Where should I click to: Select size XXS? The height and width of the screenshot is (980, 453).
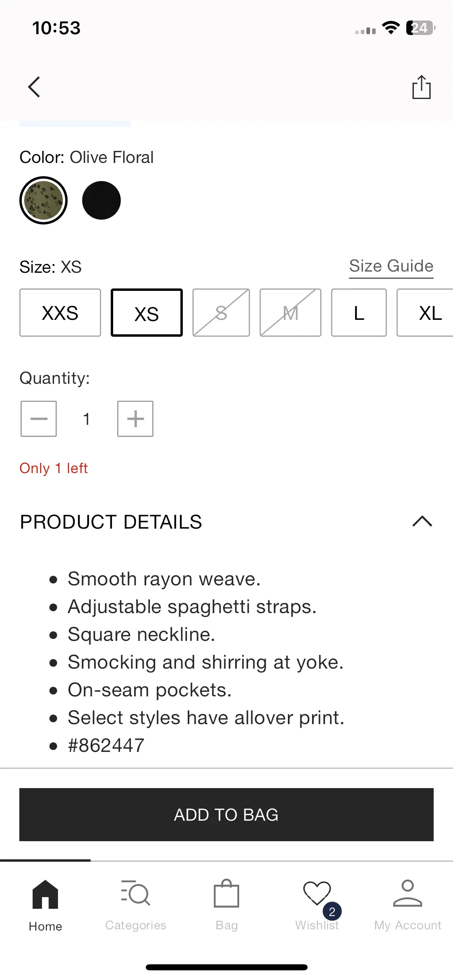[60, 313]
